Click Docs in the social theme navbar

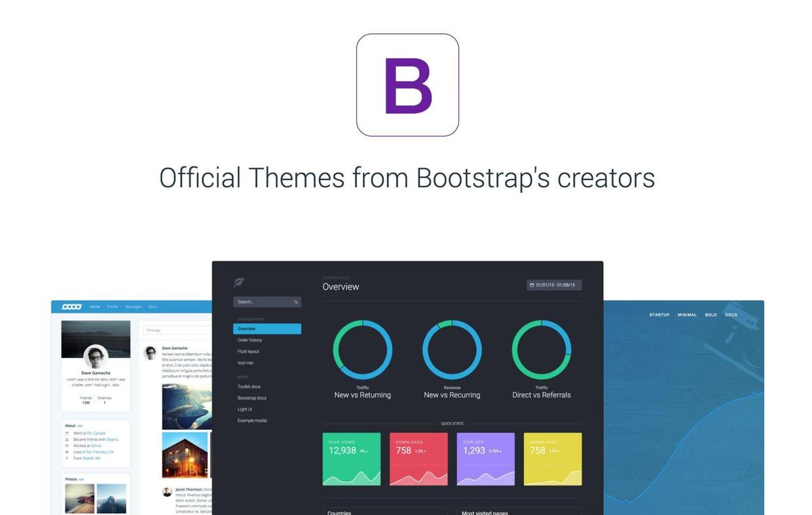point(153,307)
